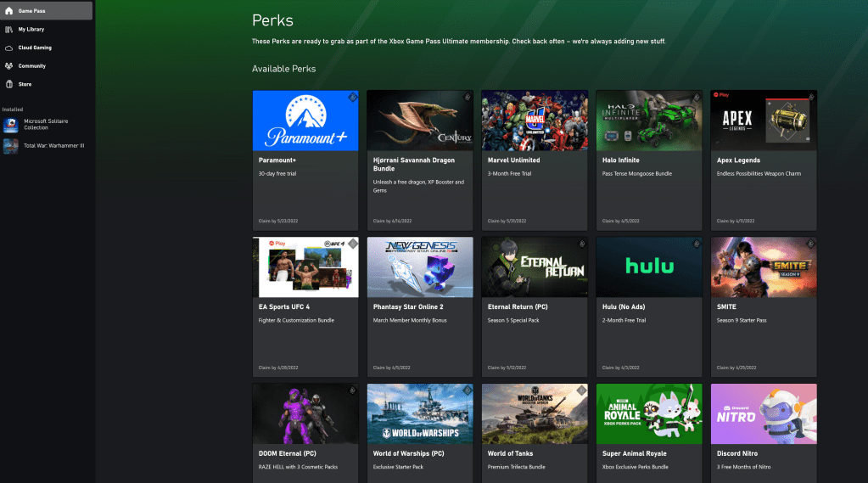
Task: Open the World of Warships artwork
Action: click(420, 413)
